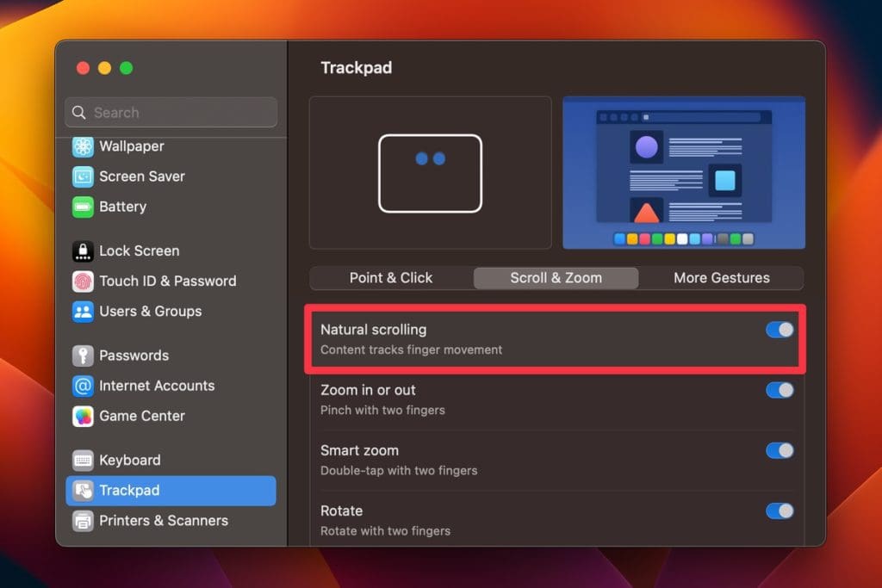Screen dimensions: 882x588
Task: Click the "Natural scrolling" label
Action: click(374, 330)
